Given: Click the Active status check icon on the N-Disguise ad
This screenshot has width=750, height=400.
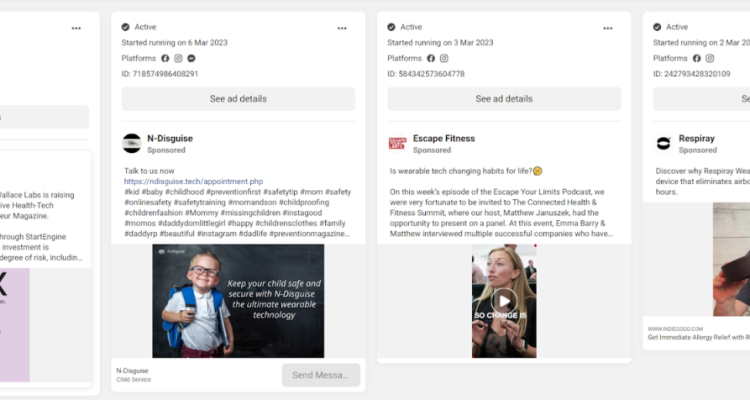Looking at the screenshot, I should 125,27.
